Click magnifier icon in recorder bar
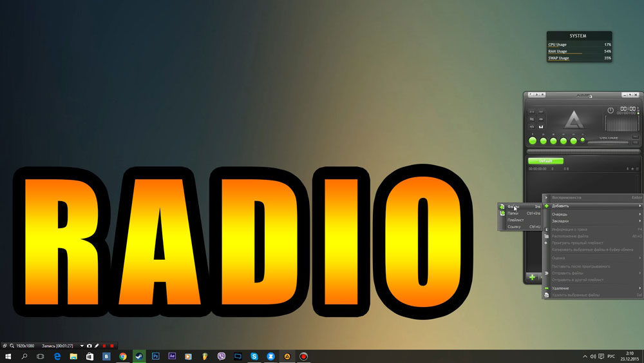 coord(12,346)
